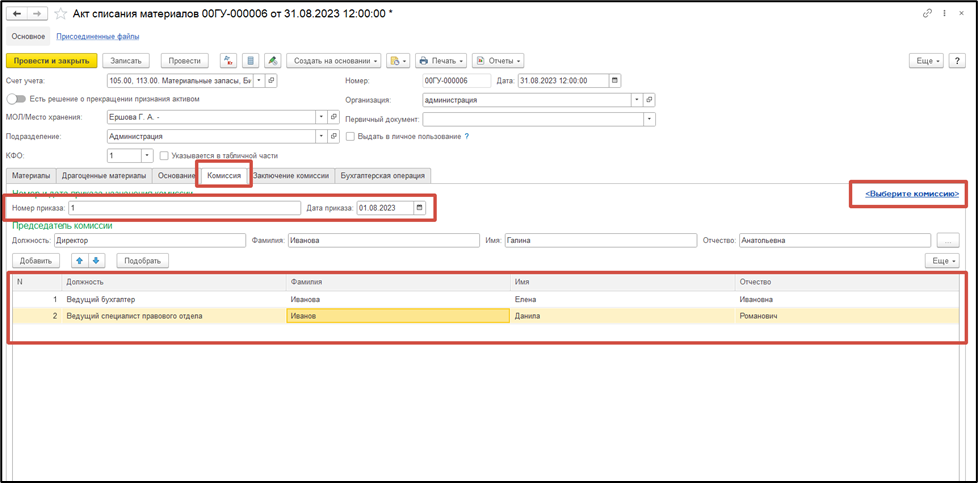This screenshot has width=978, height=483.
Task: Open Дата приказа calendar picker
Action: tap(419, 208)
